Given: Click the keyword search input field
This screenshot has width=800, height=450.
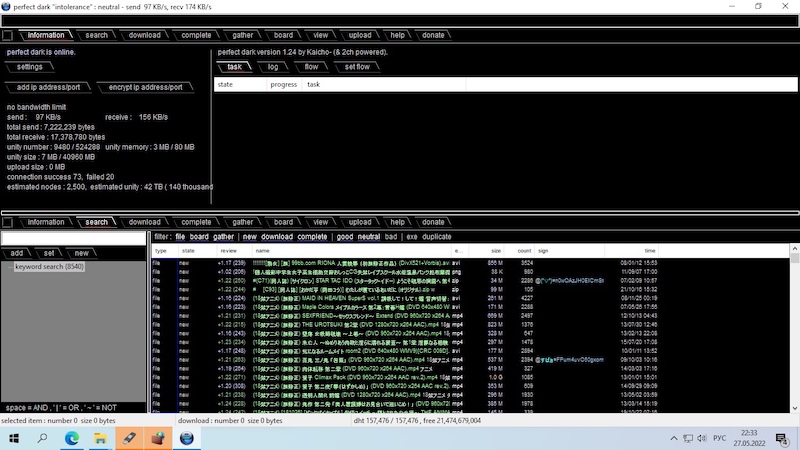Looking at the screenshot, I should coord(73,238).
